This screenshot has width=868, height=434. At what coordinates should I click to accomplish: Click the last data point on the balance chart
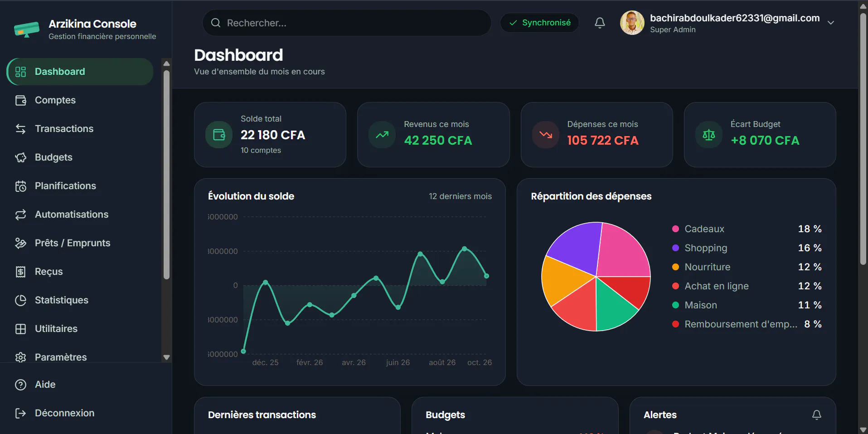click(x=486, y=276)
